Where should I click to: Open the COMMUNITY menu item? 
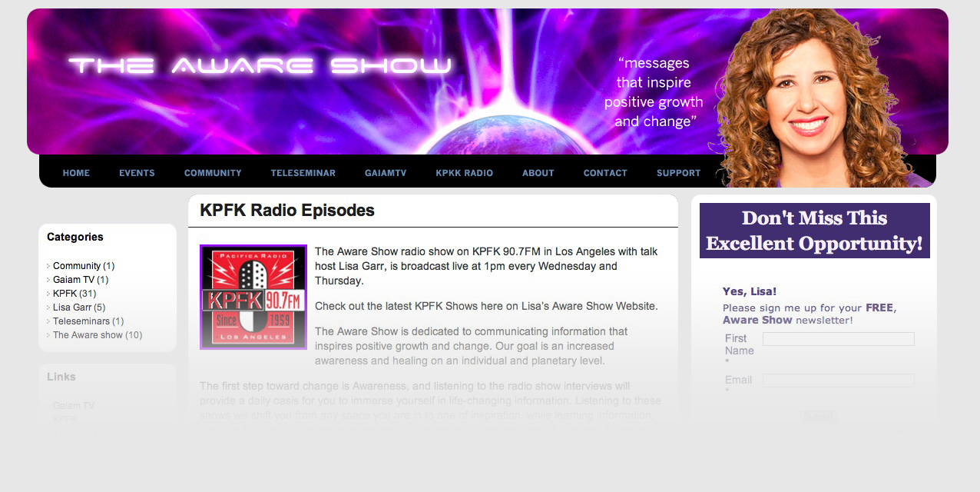[x=213, y=173]
